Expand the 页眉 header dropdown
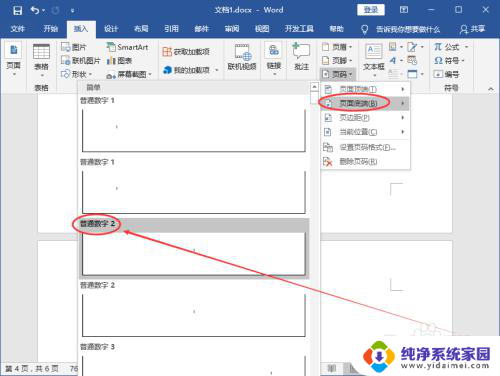Image resolution: width=500 pixels, height=376 pixels. pos(337,47)
